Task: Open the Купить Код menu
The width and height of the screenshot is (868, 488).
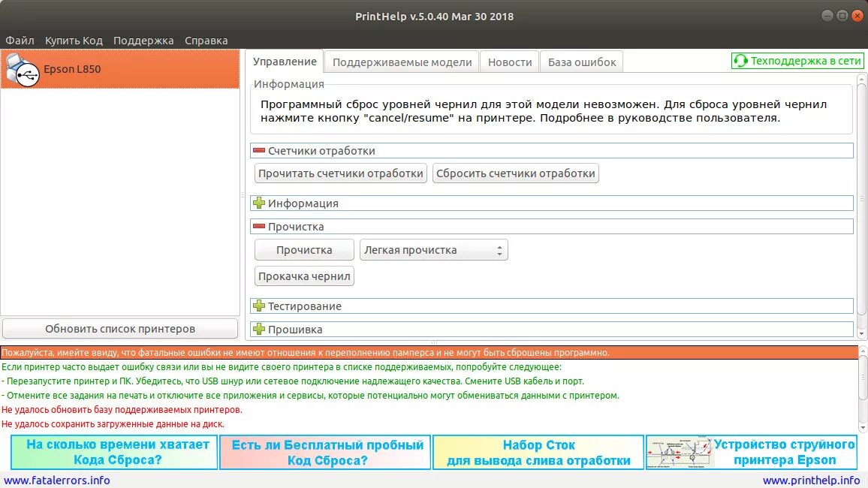Action: 74,41
